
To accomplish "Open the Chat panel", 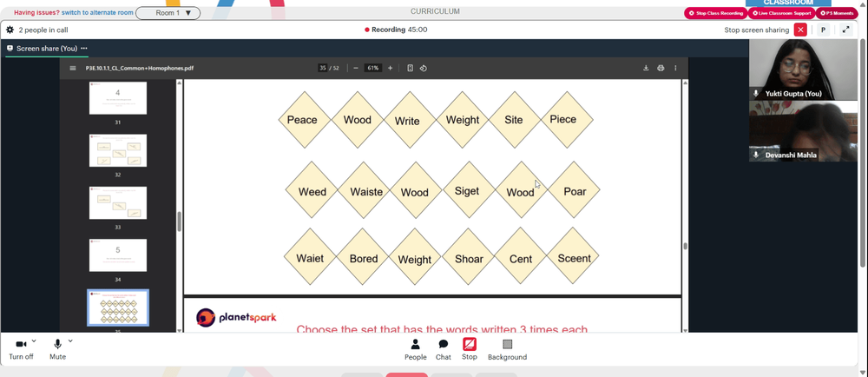I will (x=444, y=350).
